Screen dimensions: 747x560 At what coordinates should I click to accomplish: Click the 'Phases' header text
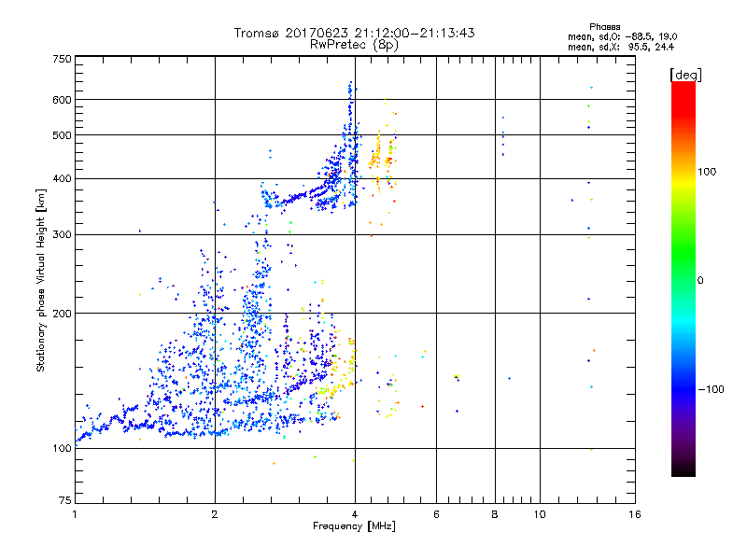click(x=604, y=27)
